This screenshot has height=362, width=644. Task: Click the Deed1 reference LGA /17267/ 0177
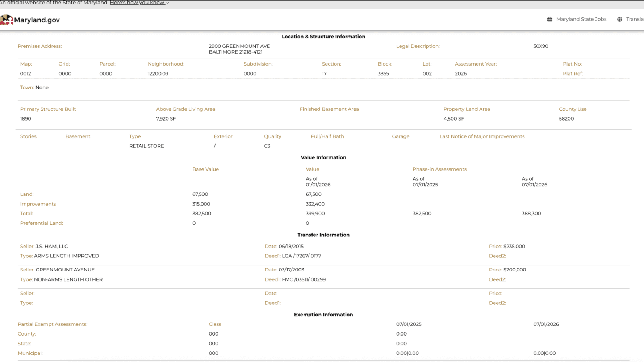pos(301,256)
